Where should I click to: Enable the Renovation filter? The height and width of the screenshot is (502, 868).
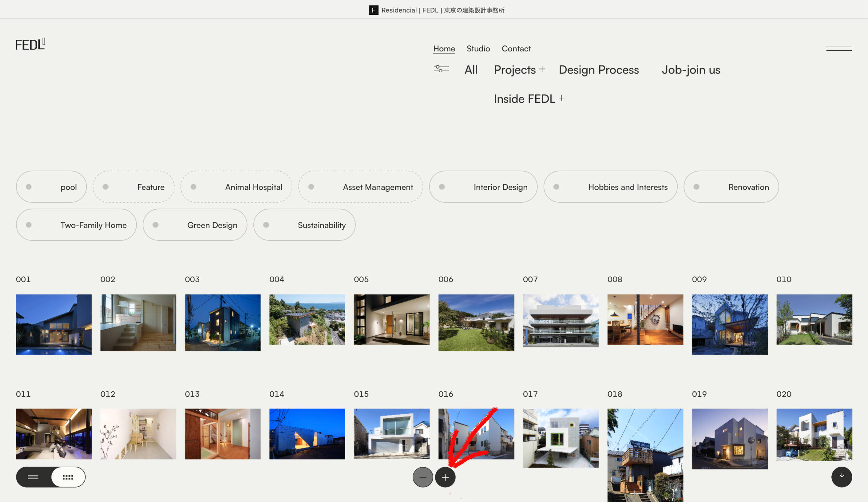click(731, 187)
